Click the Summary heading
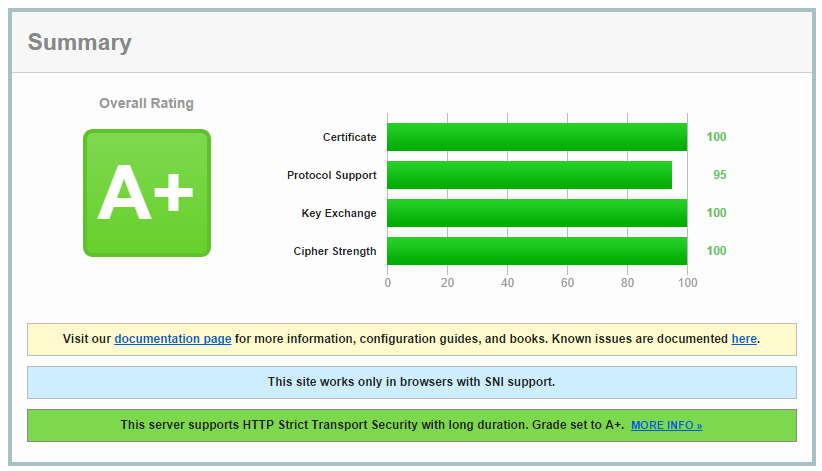The image size is (822, 471). click(79, 42)
